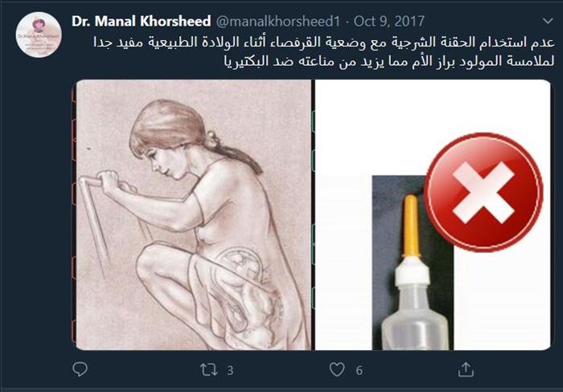Reply to the tweet via speech bubble icon
The image size is (563, 392).
80,369
